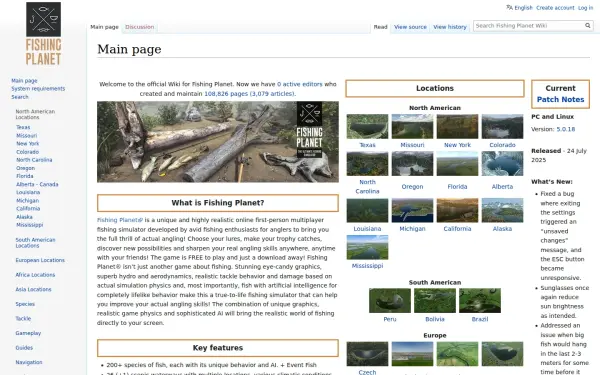The width and height of the screenshot is (600, 375).
Task: Expand Africa Locations sidebar section
Action: tap(35, 274)
